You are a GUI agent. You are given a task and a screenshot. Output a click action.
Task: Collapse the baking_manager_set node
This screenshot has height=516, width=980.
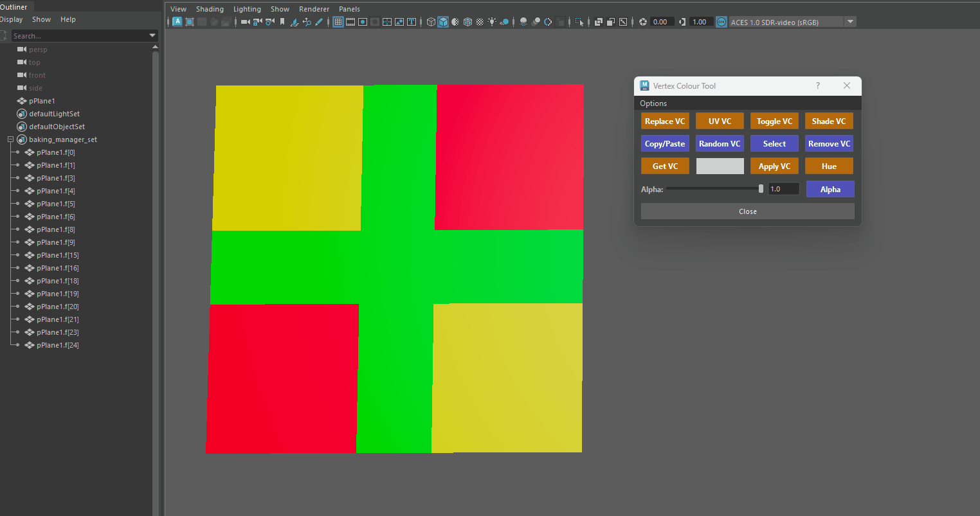tap(10, 139)
